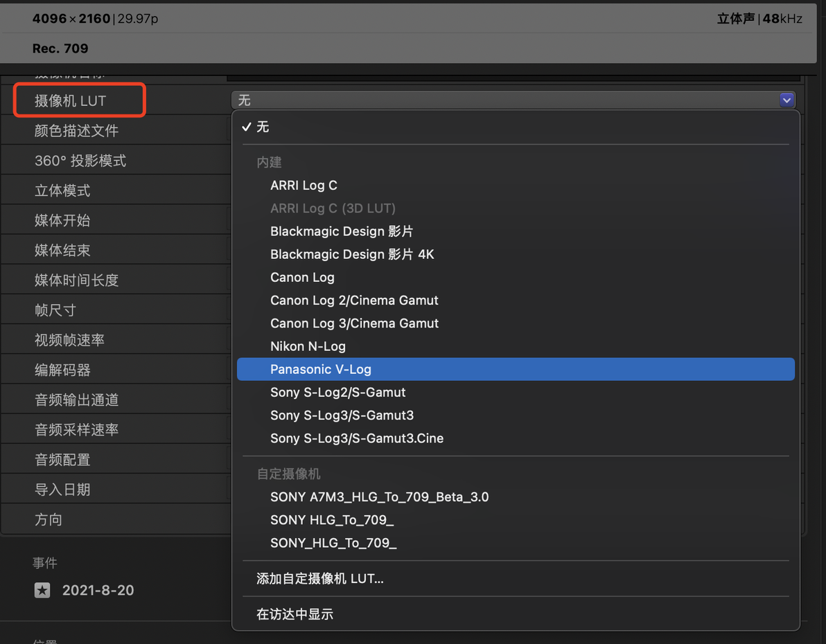Choose Canon Log option
The width and height of the screenshot is (826, 644).
coord(516,278)
